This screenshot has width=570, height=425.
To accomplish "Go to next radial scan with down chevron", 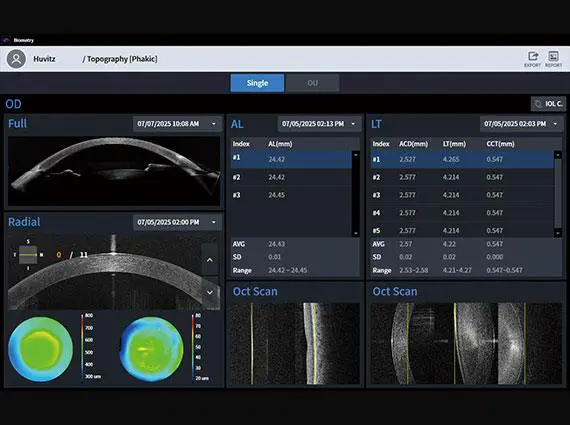I will tap(210, 292).
